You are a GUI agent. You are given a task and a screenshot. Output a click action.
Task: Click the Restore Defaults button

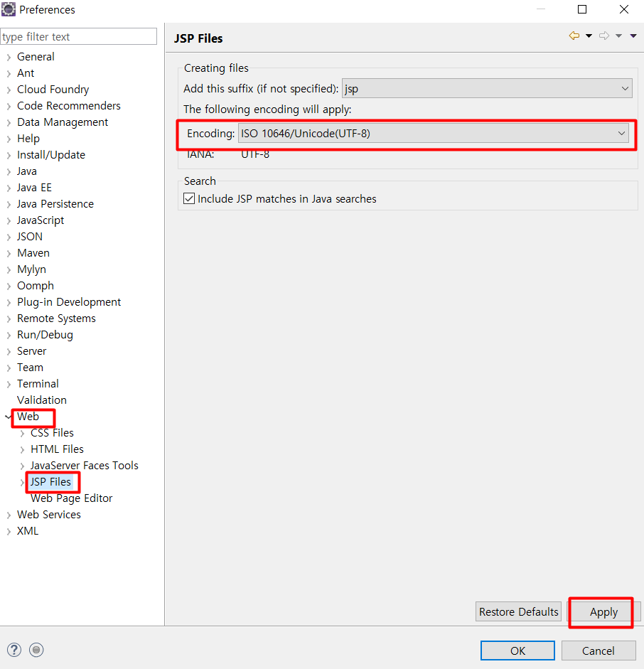[519, 612]
